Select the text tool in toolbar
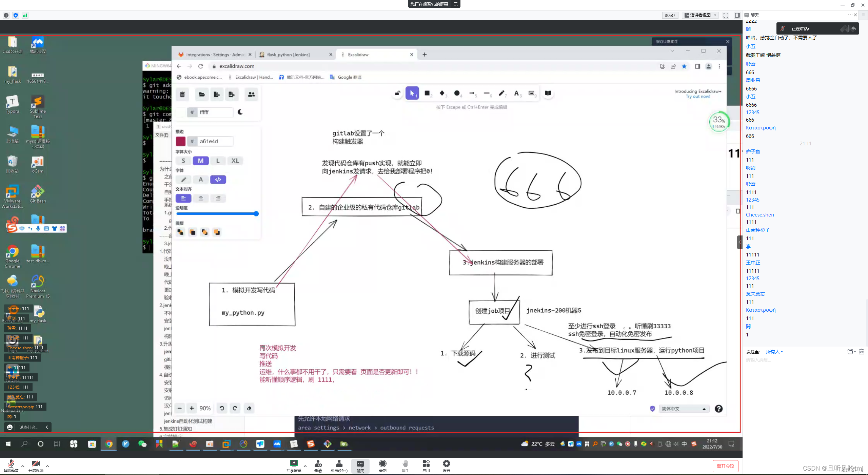868x475 pixels. click(x=516, y=93)
